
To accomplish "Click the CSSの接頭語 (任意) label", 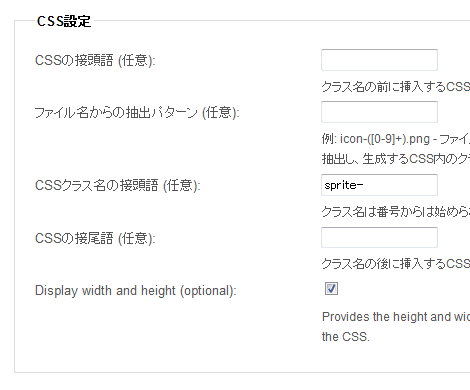I will (95, 61).
